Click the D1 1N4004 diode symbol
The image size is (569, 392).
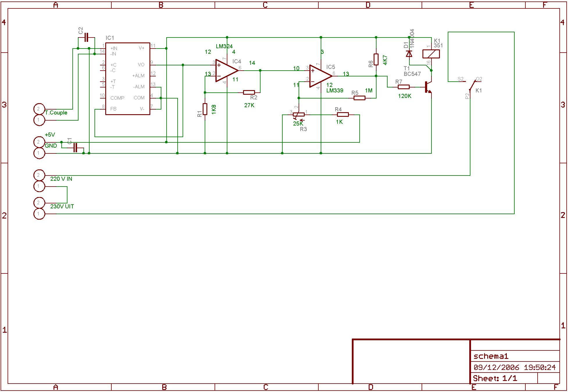coord(409,54)
